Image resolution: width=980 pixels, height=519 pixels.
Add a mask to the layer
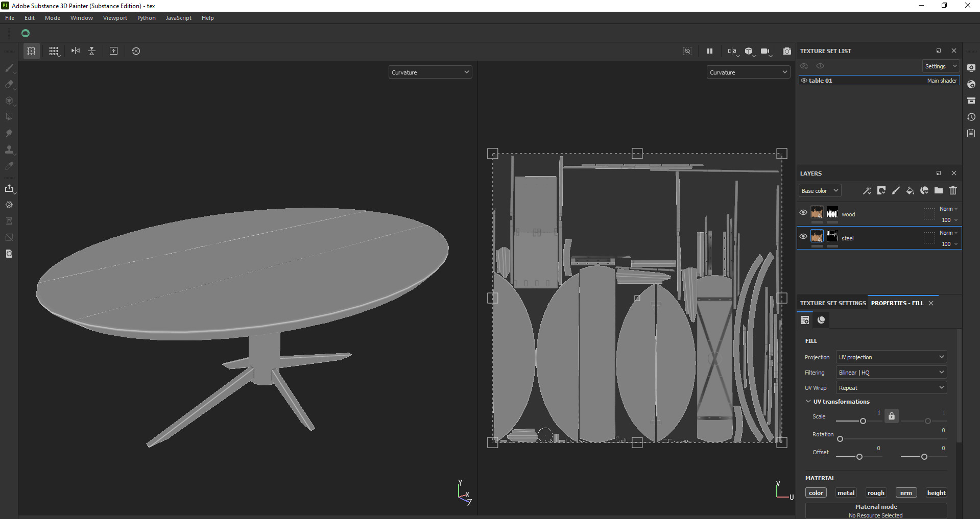pos(881,190)
